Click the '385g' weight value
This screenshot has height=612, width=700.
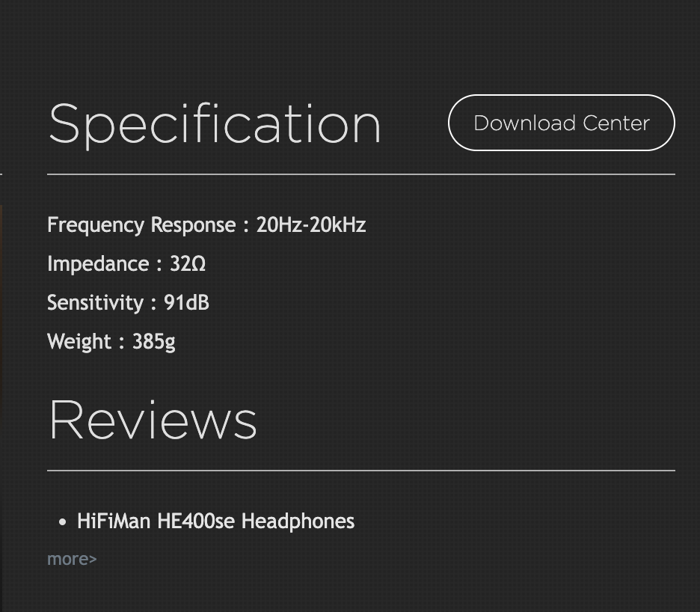(153, 342)
